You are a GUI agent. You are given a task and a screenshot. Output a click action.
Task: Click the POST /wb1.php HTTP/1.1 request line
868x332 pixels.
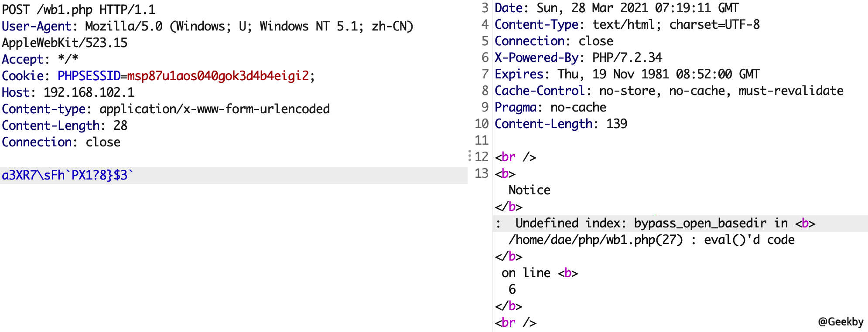point(79,9)
